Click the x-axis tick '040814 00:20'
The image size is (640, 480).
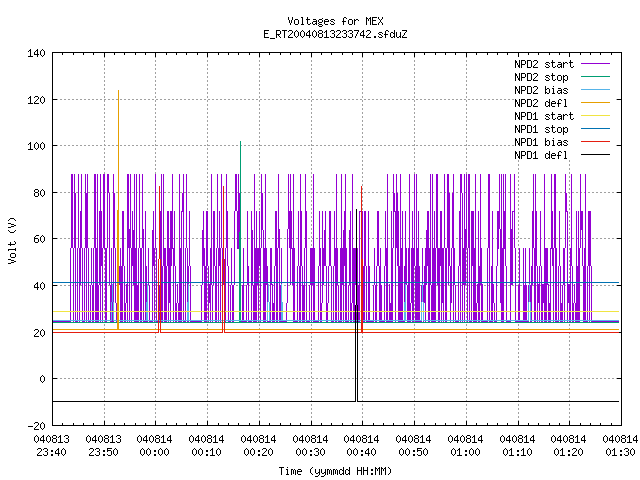click(258, 446)
